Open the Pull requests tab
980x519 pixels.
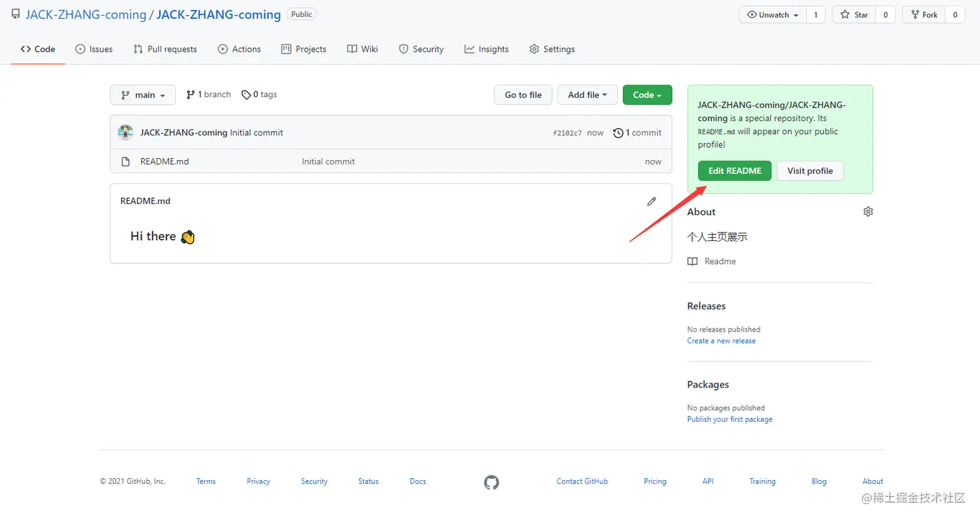(x=165, y=49)
